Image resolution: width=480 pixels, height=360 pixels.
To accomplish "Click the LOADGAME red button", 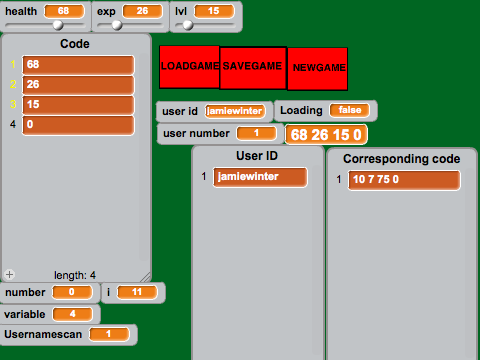I will [x=189, y=67].
